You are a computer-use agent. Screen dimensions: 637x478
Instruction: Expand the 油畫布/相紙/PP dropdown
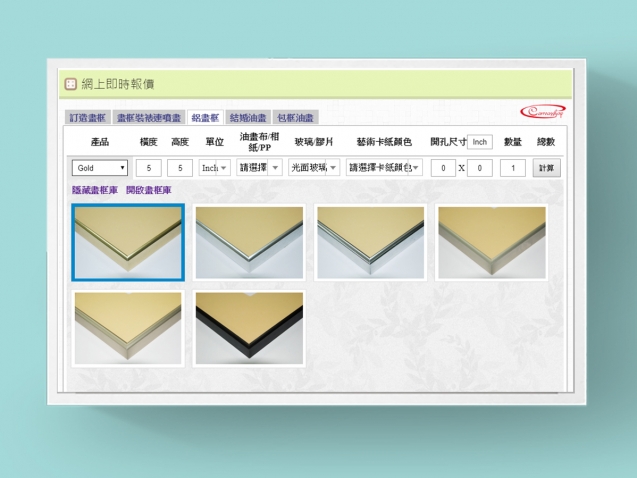pyautogui.click(x=260, y=168)
